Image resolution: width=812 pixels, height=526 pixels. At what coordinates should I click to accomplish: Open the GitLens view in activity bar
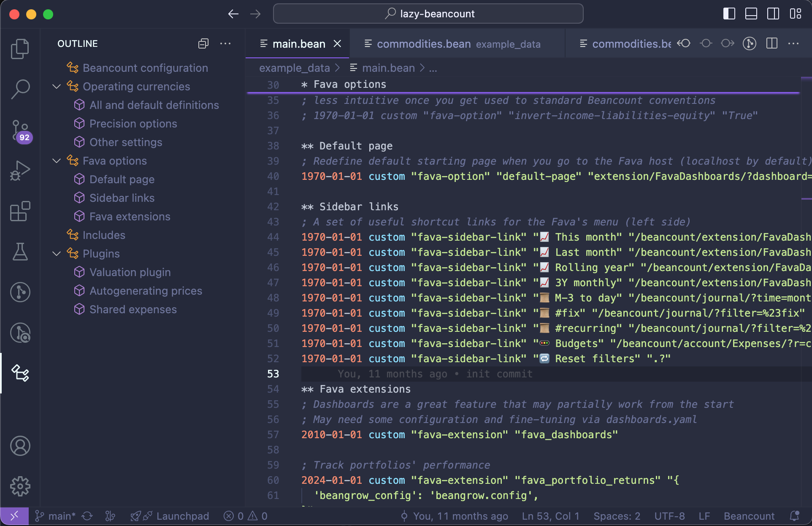coord(20,292)
